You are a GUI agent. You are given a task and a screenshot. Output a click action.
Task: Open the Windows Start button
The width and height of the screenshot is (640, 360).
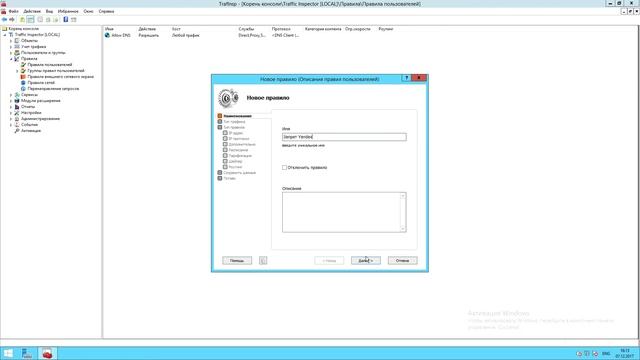(8, 353)
